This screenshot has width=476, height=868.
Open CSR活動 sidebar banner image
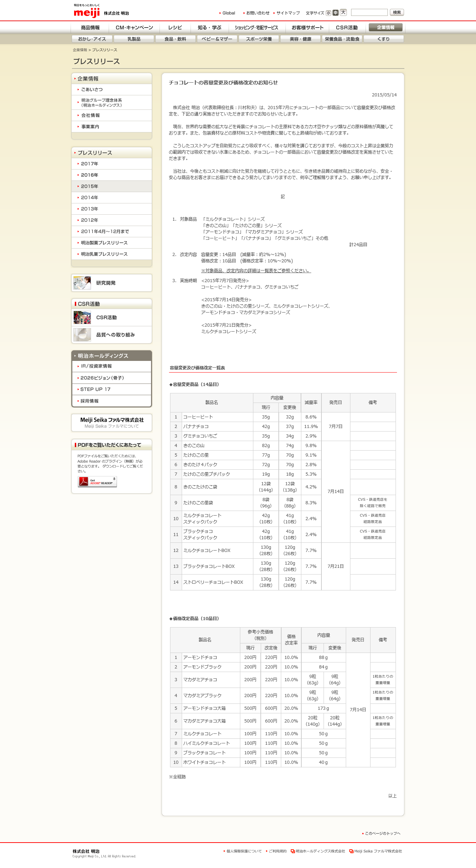82,317
